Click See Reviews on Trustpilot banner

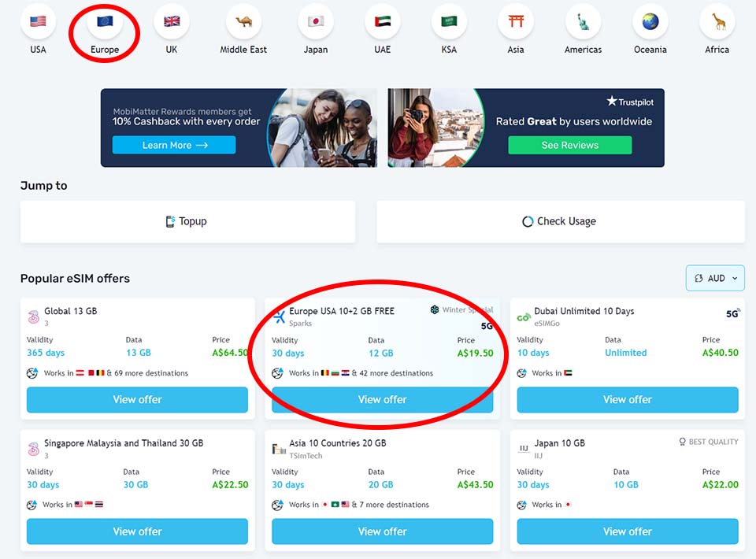[x=570, y=145]
